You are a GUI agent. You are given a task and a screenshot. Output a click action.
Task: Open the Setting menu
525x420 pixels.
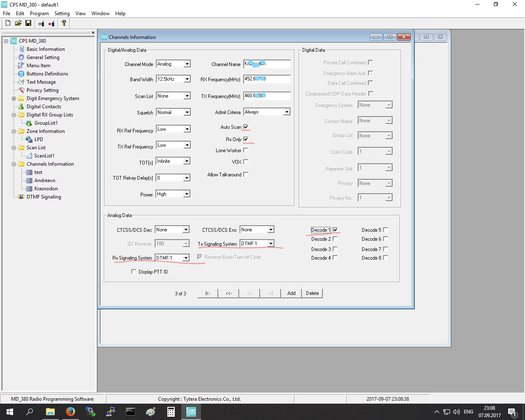click(62, 14)
